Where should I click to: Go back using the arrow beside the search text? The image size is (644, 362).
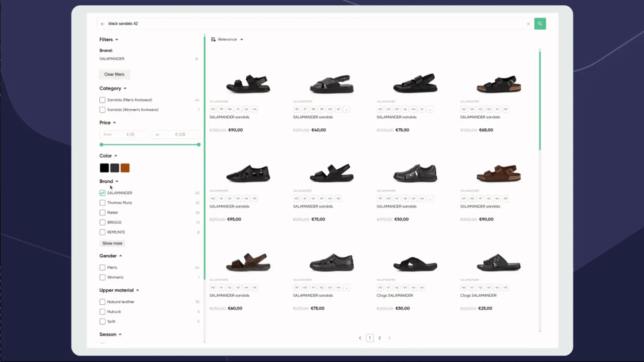tap(102, 24)
